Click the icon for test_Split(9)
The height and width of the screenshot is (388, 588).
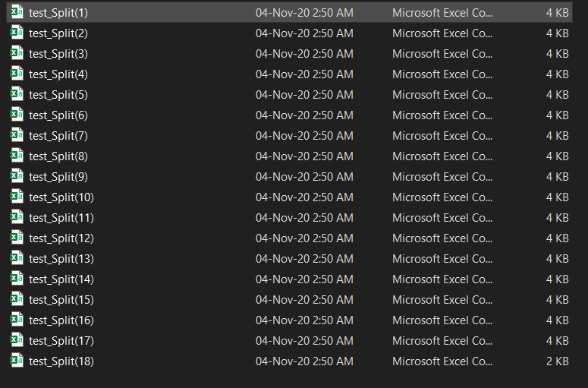(x=17, y=176)
